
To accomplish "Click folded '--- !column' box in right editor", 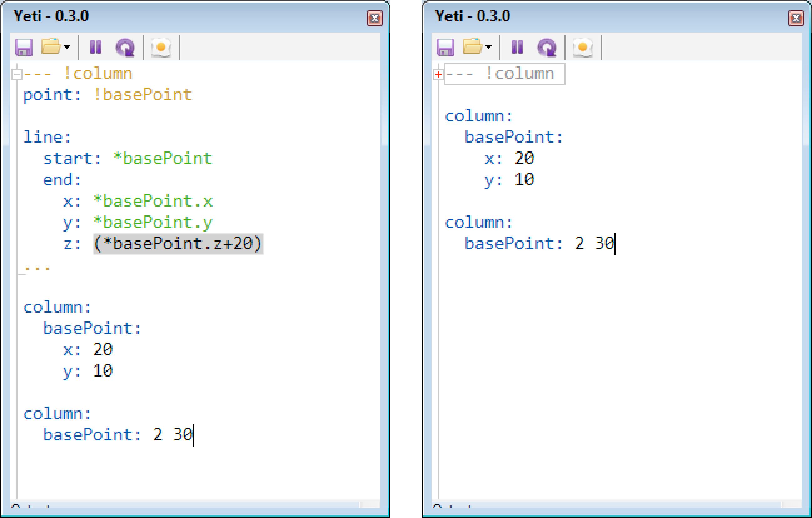I will (505, 74).
